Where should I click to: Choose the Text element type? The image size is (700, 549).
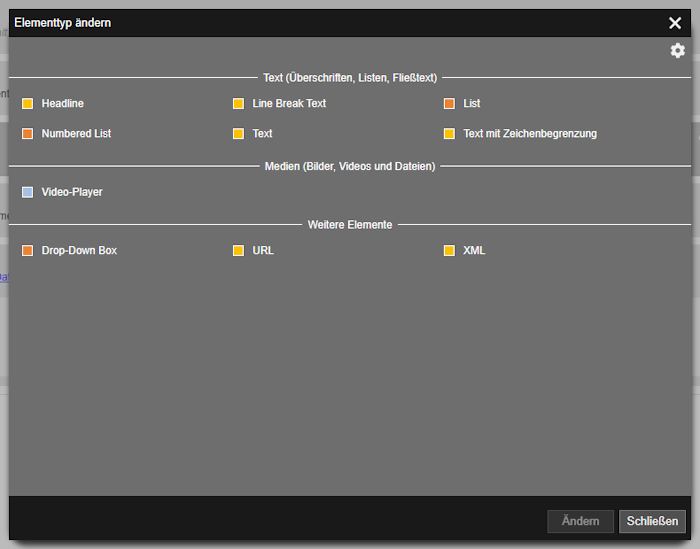262,133
